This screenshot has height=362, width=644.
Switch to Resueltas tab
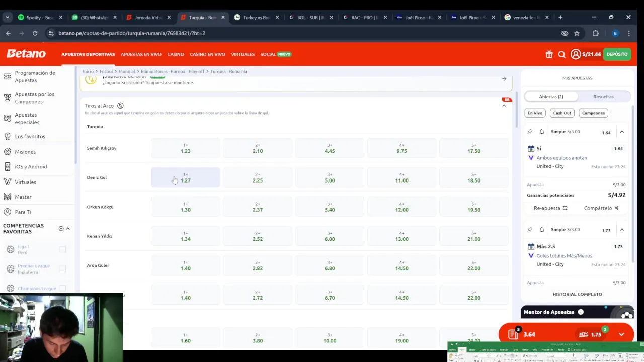point(603,96)
